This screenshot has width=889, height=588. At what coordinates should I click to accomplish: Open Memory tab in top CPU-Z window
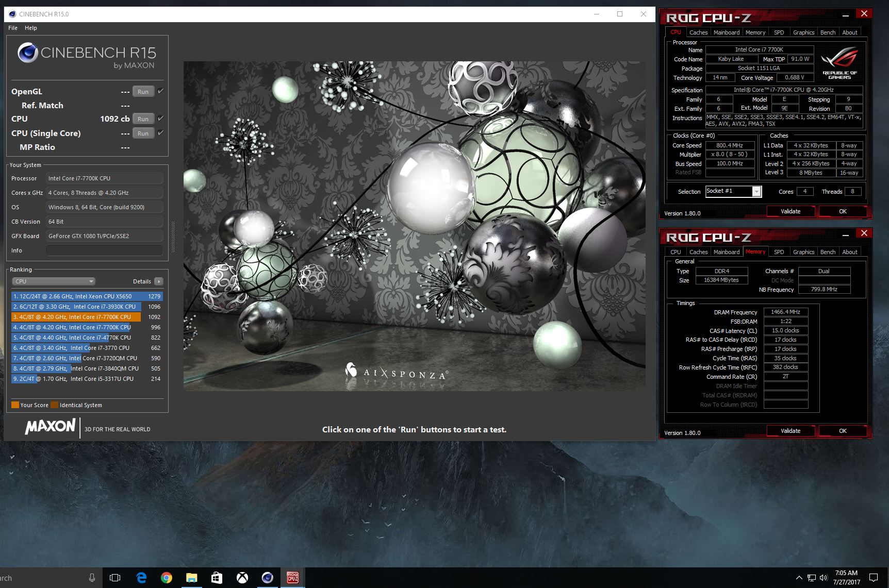755,32
